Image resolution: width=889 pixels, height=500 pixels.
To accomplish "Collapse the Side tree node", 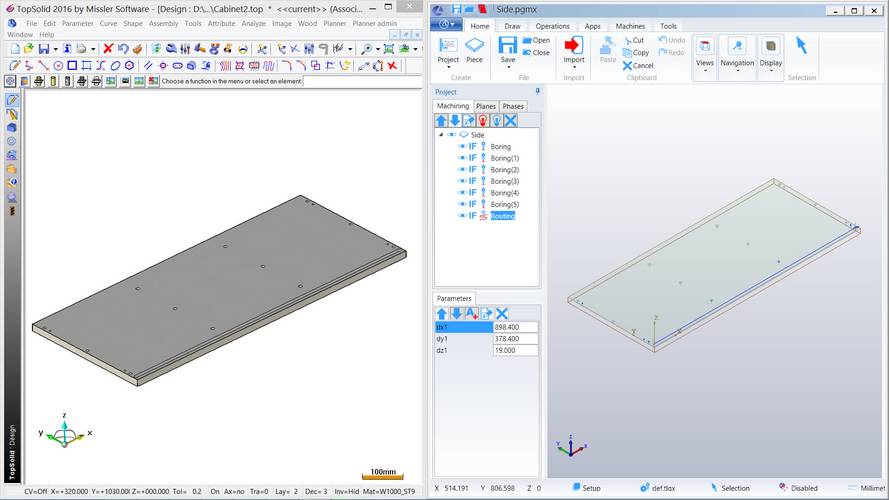I will (x=440, y=135).
